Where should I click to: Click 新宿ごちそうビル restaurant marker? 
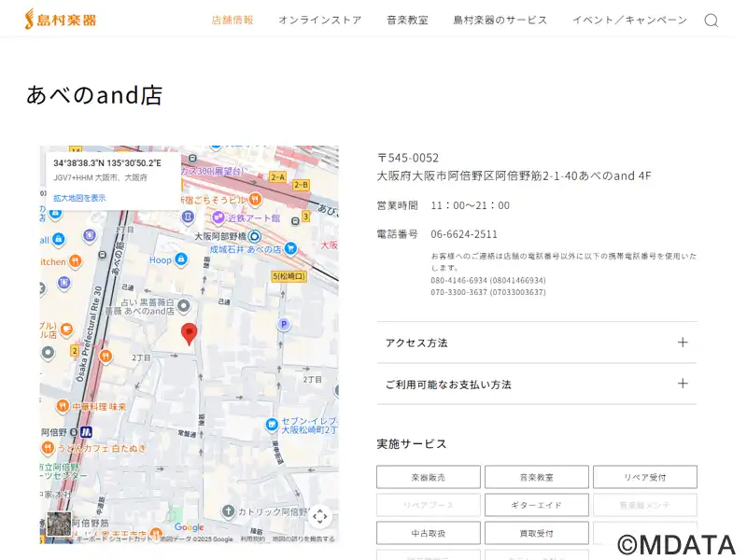(255, 199)
